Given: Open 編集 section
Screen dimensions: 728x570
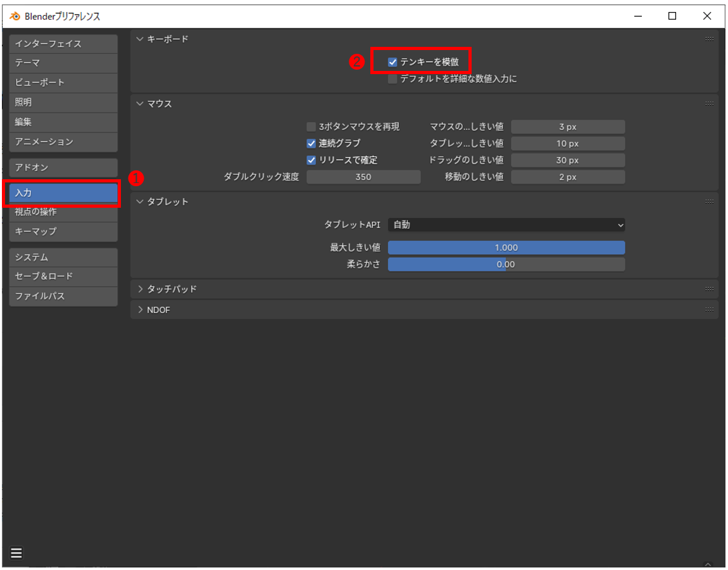Looking at the screenshot, I should point(63,122).
